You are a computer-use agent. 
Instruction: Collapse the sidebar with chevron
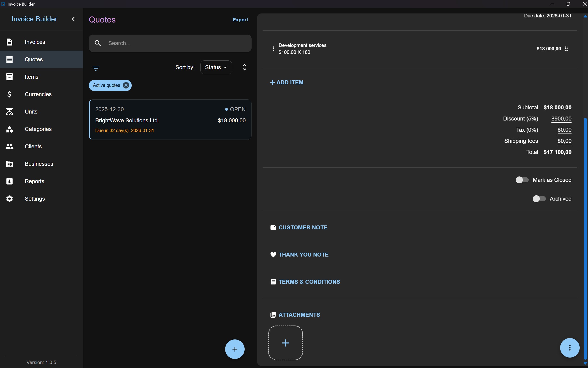tap(73, 19)
